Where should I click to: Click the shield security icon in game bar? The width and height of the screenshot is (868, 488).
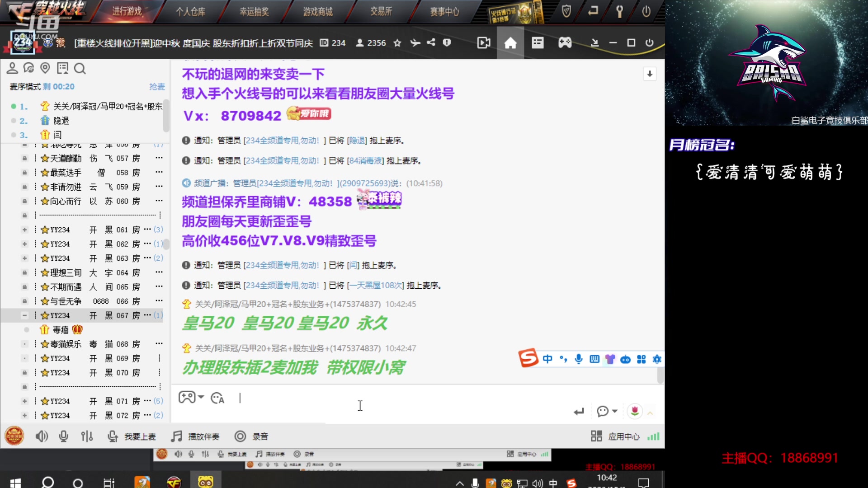[566, 11]
